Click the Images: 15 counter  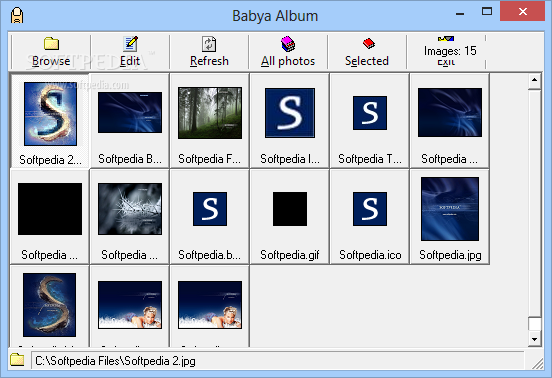click(x=450, y=51)
